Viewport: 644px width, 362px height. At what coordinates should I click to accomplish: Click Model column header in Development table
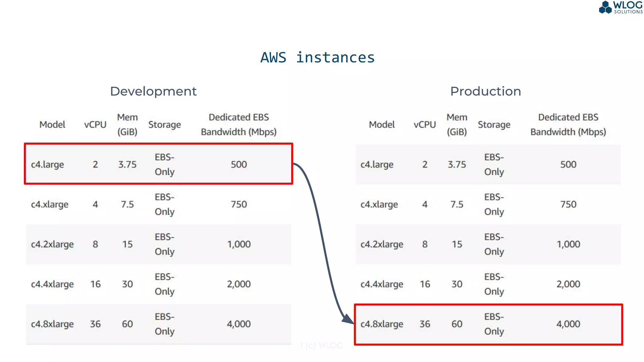click(52, 125)
